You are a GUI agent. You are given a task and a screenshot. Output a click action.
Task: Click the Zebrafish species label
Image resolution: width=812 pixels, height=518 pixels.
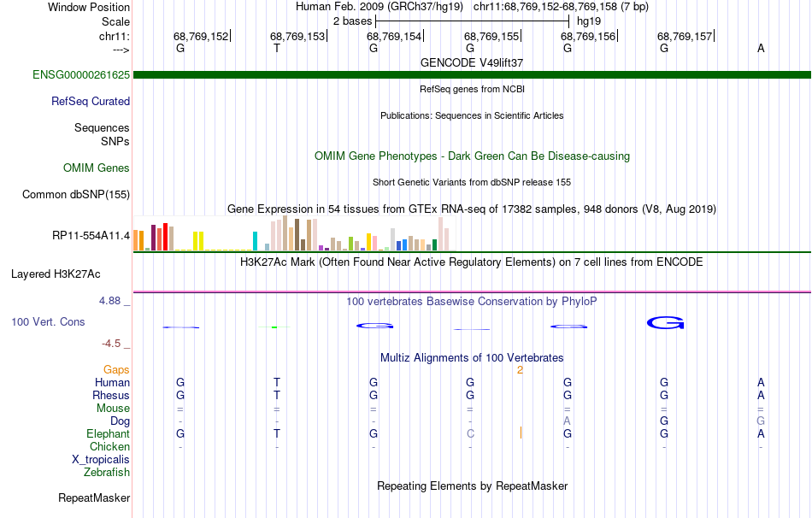pos(107,473)
